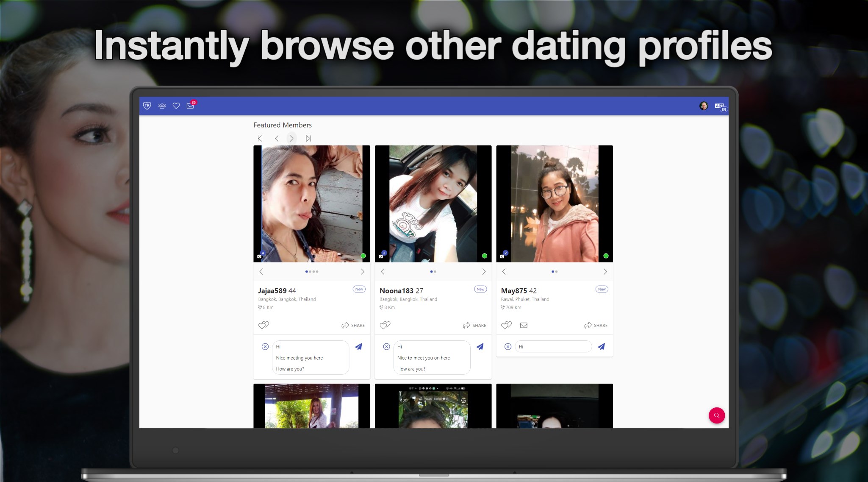Like May875 with the hearts icon
868x482 pixels.
coord(506,325)
